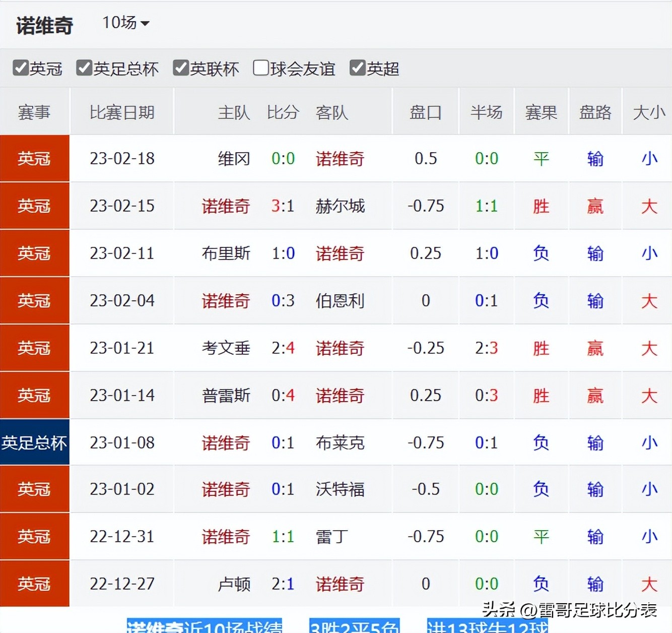
Task: Select the 英足总杯 row badge
Action: click(x=34, y=442)
